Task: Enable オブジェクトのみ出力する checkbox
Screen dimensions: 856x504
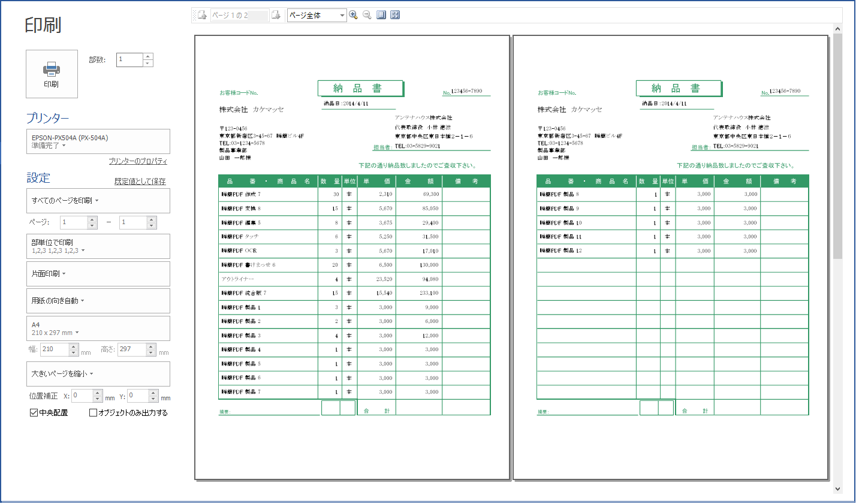Action: tap(93, 413)
